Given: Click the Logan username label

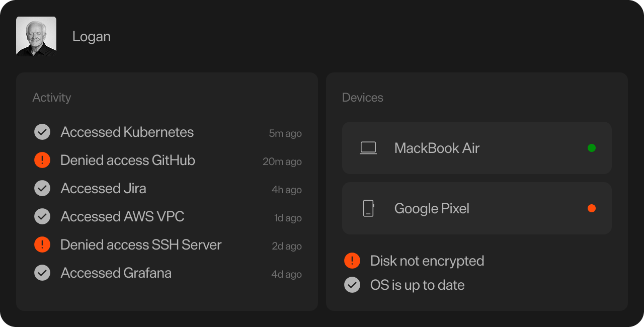Looking at the screenshot, I should point(91,36).
